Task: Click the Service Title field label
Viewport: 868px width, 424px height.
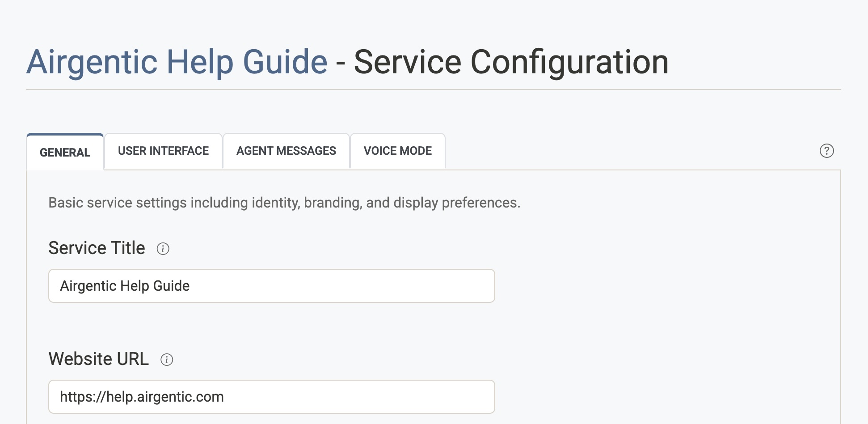Action: (97, 248)
